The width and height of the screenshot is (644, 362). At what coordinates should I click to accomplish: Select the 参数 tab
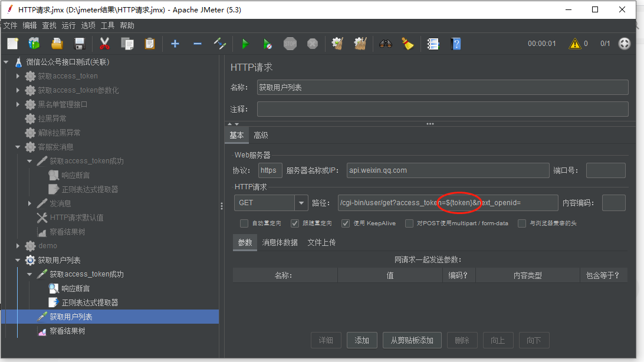[x=245, y=242]
